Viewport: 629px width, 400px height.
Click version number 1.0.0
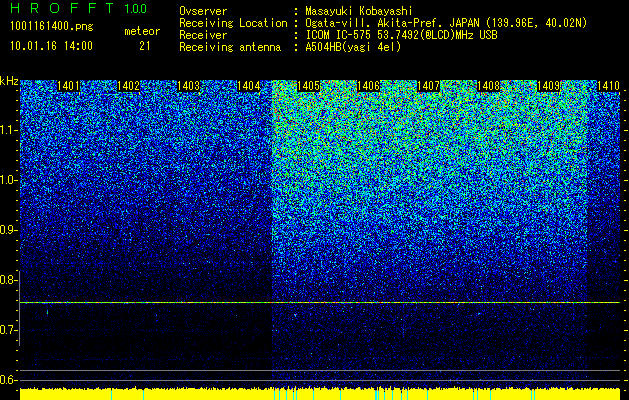pyautogui.click(x=136, y=8)
